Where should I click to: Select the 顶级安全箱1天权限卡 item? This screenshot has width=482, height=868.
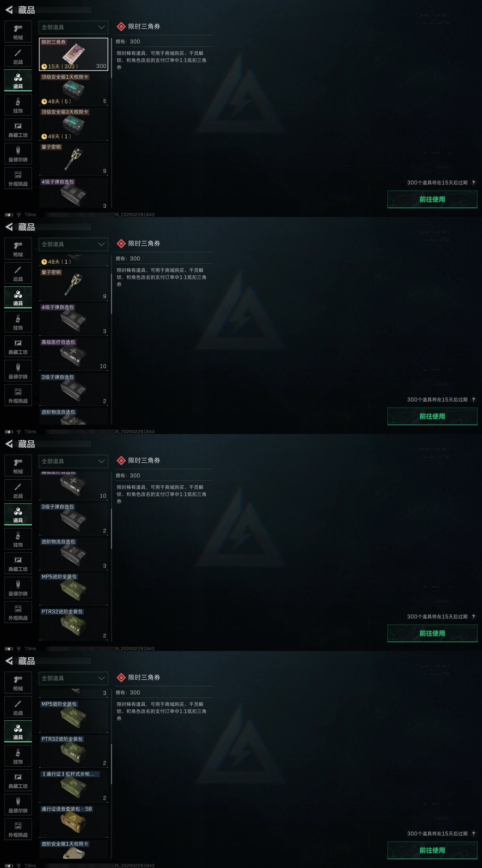[x=74, y=89]
